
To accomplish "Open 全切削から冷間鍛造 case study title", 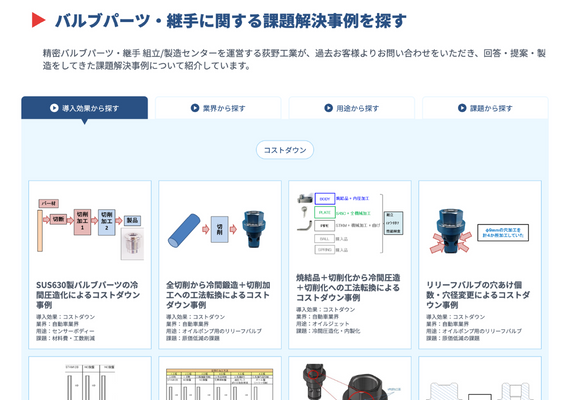I will point(218,295).
